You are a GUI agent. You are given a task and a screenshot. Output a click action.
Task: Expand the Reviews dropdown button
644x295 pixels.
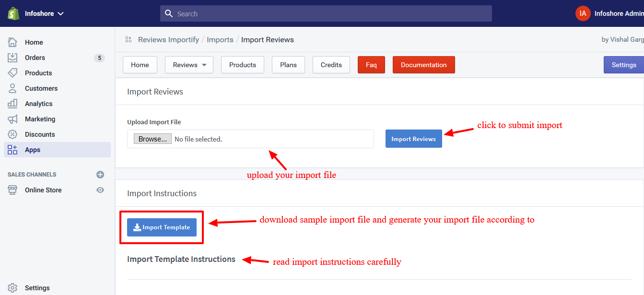coord(189,65)
